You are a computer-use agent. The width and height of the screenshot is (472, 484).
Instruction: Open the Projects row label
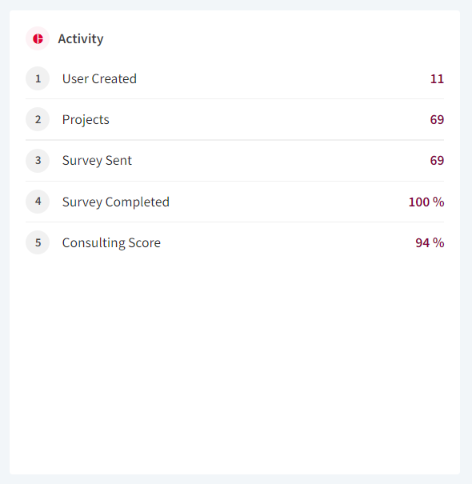[x=86, y=120]
